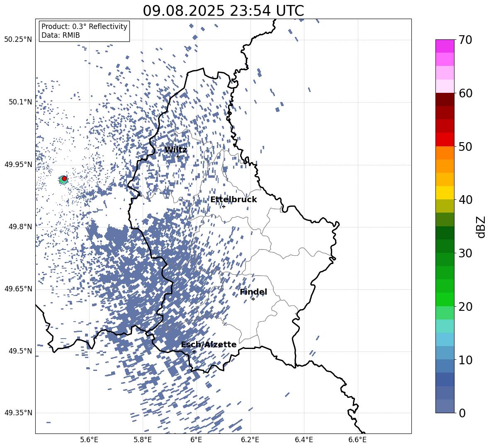Click the bright green swatch just above 20
This screenshot has width=491, height=448.
coord(445,299)
